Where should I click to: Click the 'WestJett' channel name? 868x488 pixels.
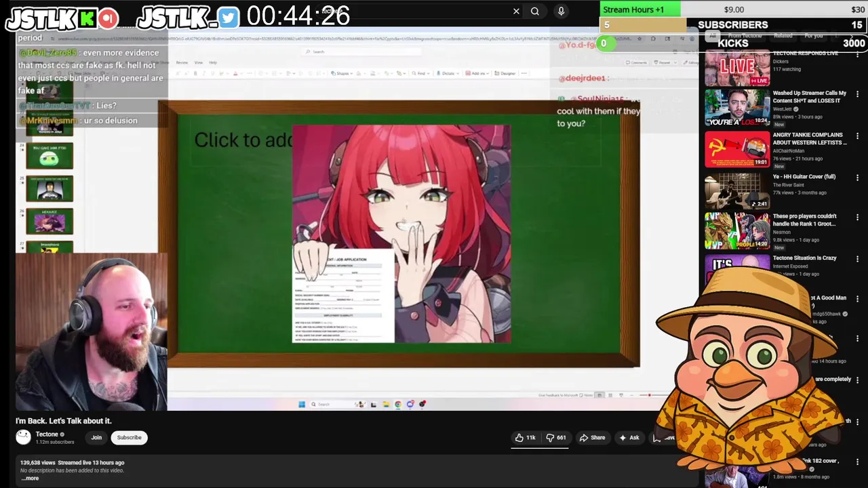(x=783, y=108)
